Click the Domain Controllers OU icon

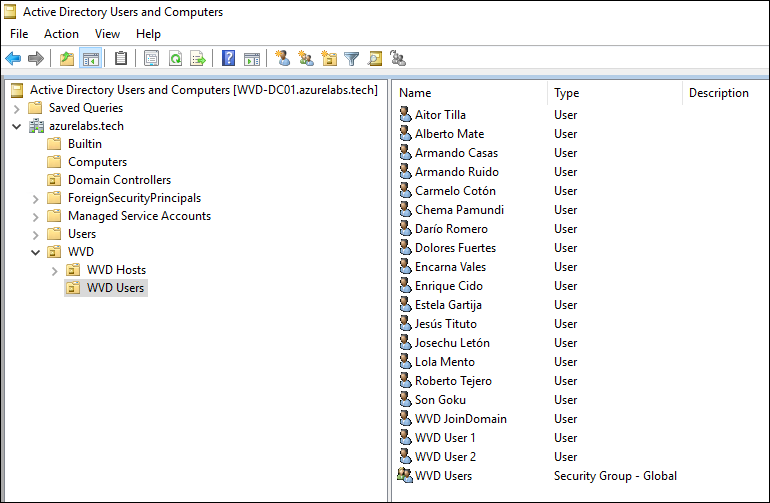pyautogui.click(x=55, y=180)
